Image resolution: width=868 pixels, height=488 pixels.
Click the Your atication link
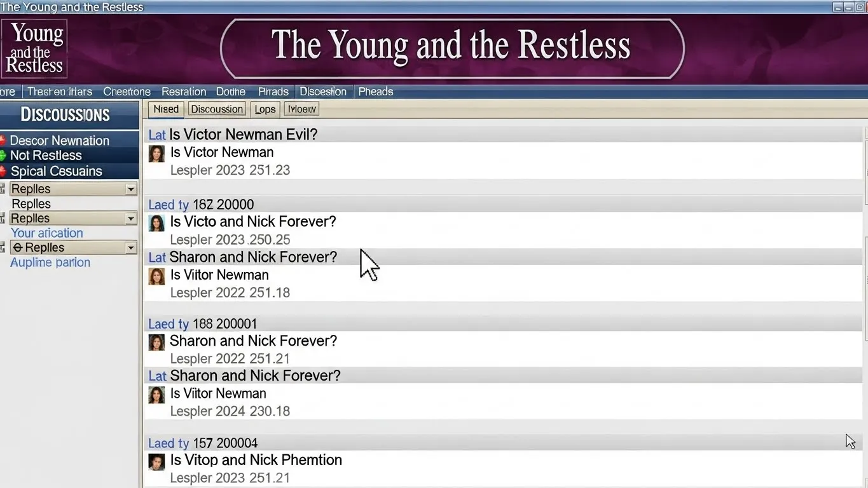point(47,233)
